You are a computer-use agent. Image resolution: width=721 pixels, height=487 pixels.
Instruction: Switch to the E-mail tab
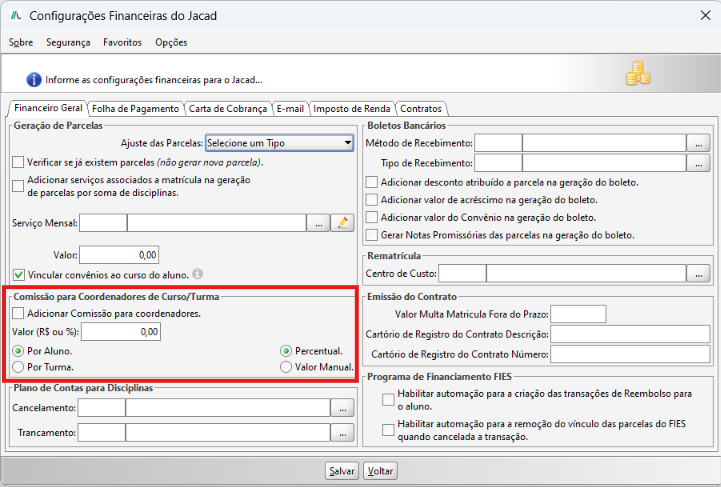point(290,109)
